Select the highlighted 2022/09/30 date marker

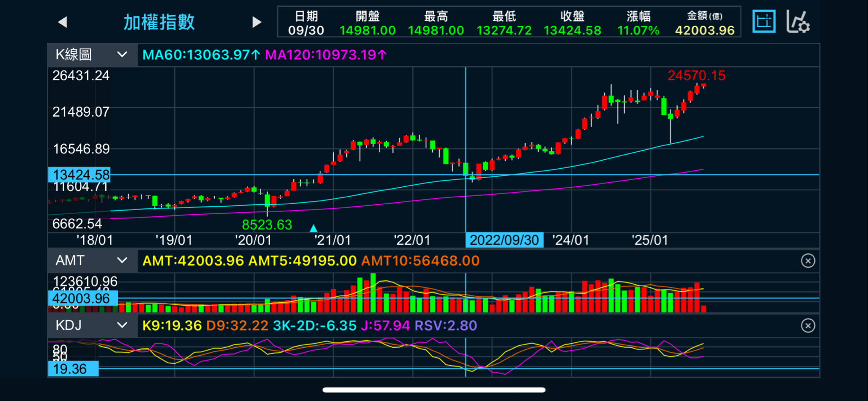pyautogui.click(x=504, y=240)
